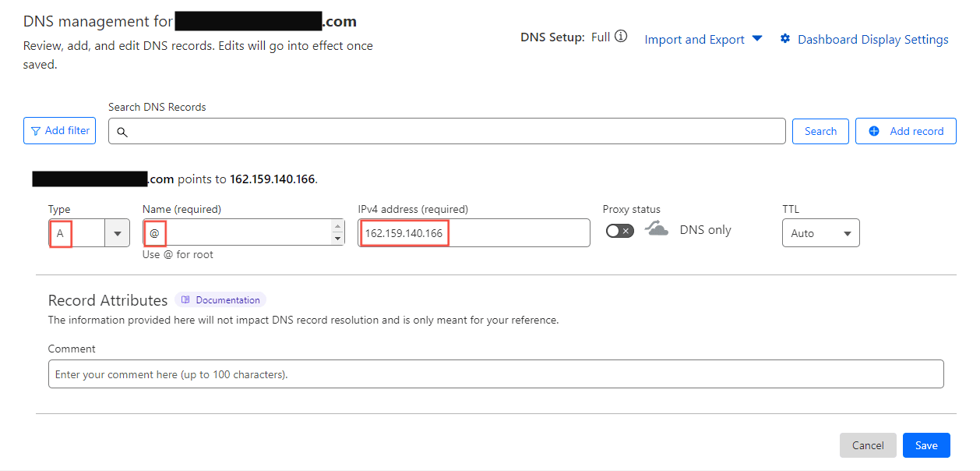Viewport: 980px width, 471px height.
Task: Click the book icon in Documentation badge
Action: [x=185, y=299]
